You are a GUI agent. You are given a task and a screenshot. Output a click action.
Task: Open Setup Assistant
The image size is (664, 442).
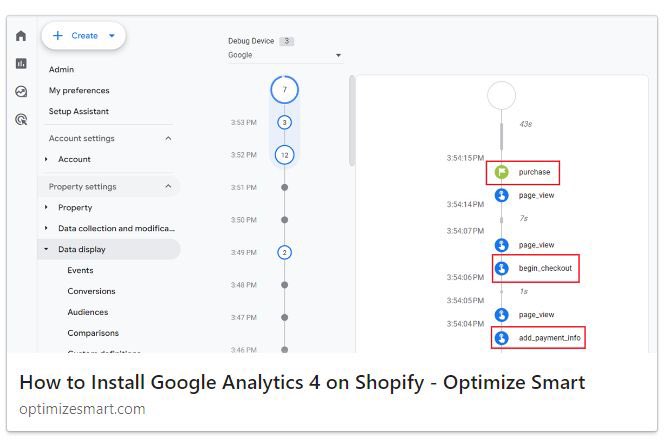point(79,111)
